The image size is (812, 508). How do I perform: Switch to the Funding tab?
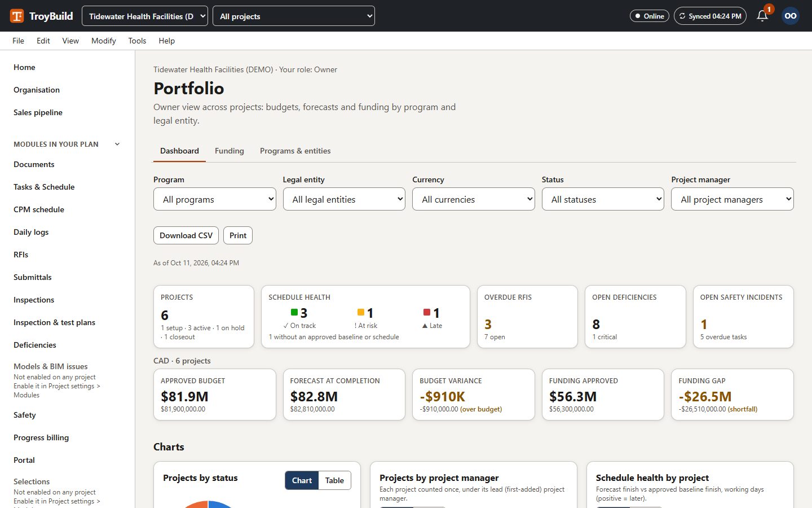tap(230, 151)
